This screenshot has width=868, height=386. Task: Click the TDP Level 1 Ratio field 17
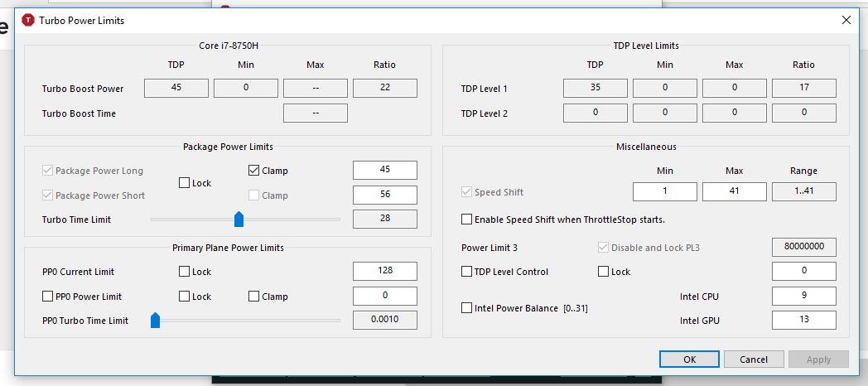(x=803, y=88)
